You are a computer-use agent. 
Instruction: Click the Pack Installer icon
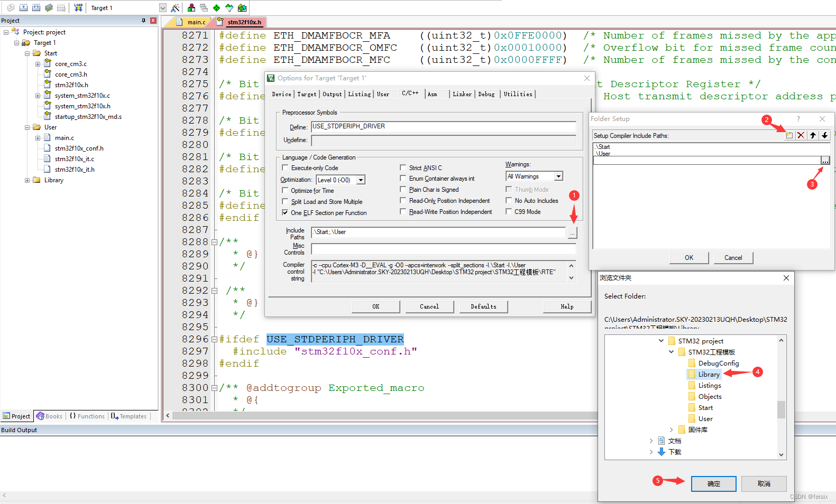pos(242,7)
